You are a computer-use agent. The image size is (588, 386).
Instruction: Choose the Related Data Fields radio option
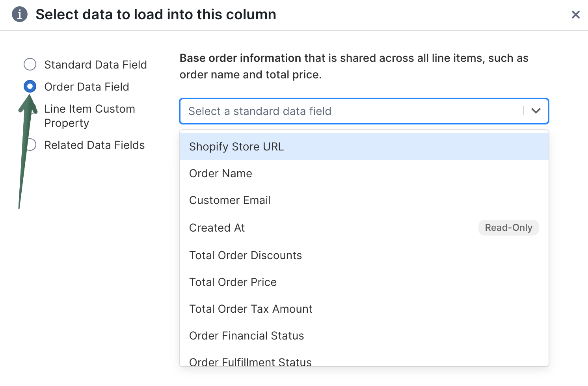(x=32, y=145)
